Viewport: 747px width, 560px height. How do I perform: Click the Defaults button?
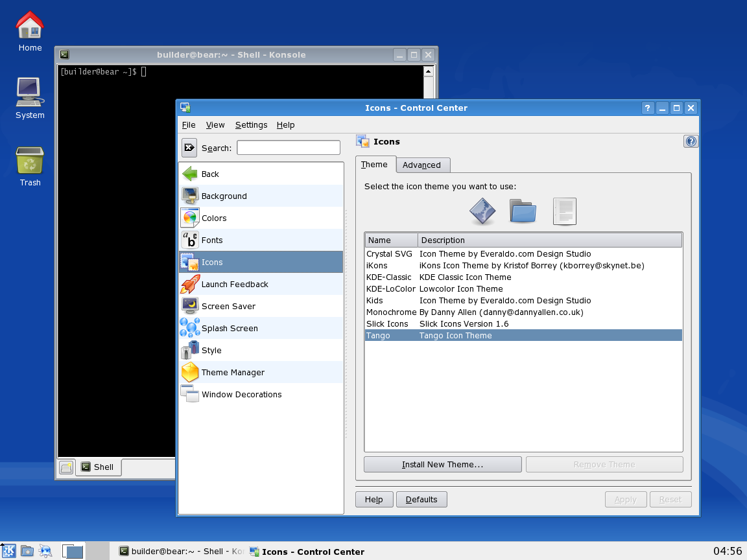tap(421, 499)
